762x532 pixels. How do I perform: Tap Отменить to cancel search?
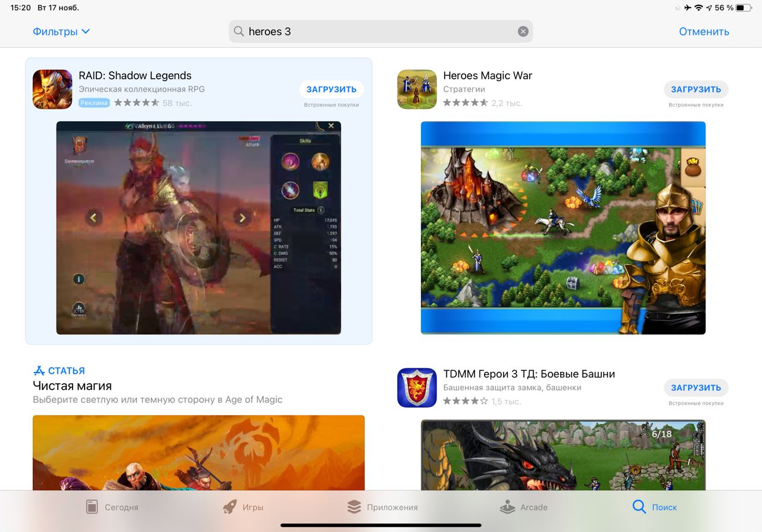click(x=704, y=32)
